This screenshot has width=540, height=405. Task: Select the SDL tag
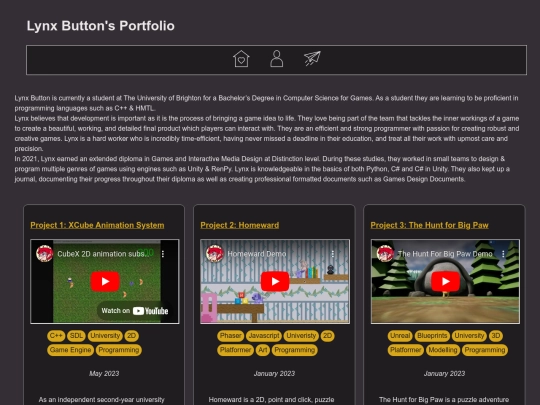(x=76, y=336)
